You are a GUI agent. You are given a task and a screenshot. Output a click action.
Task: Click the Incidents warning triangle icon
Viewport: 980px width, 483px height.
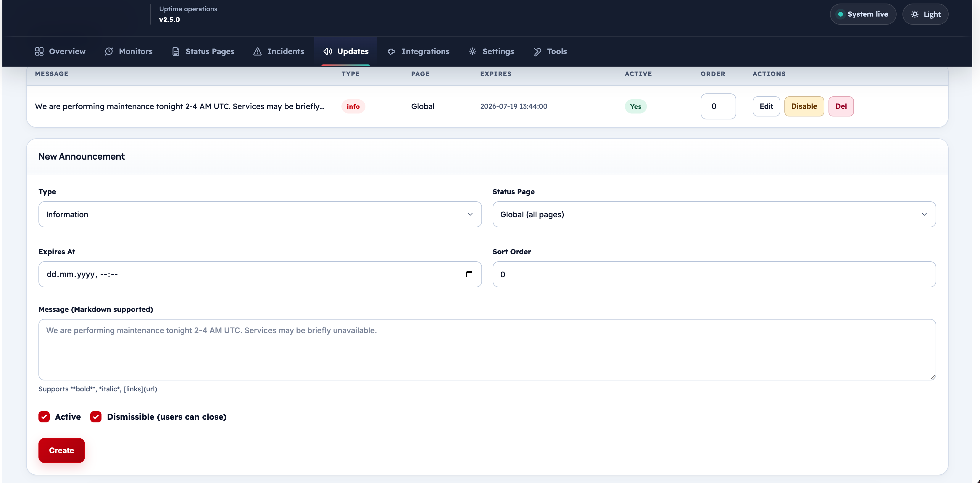click(x=257, y=51)
